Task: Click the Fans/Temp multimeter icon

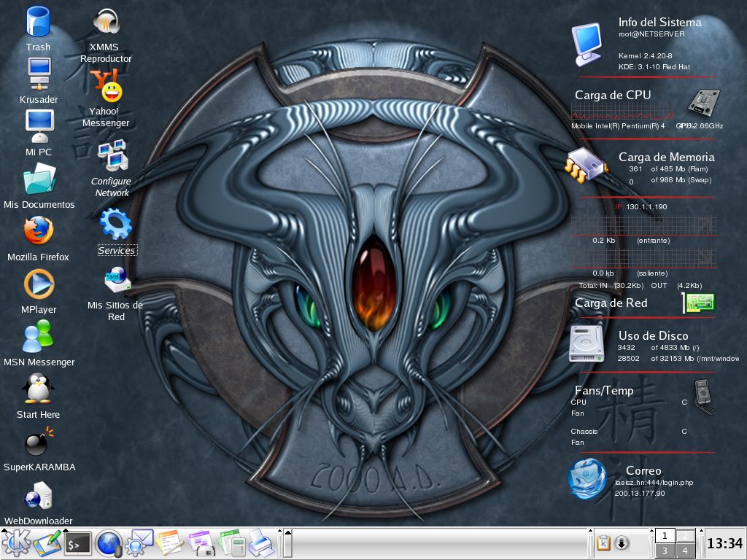Action: [704, 396]
